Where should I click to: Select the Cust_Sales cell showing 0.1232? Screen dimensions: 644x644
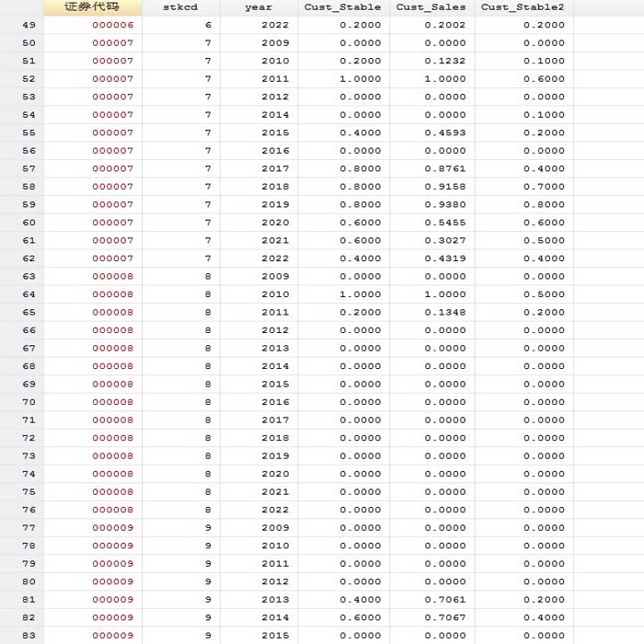point(447,61)
